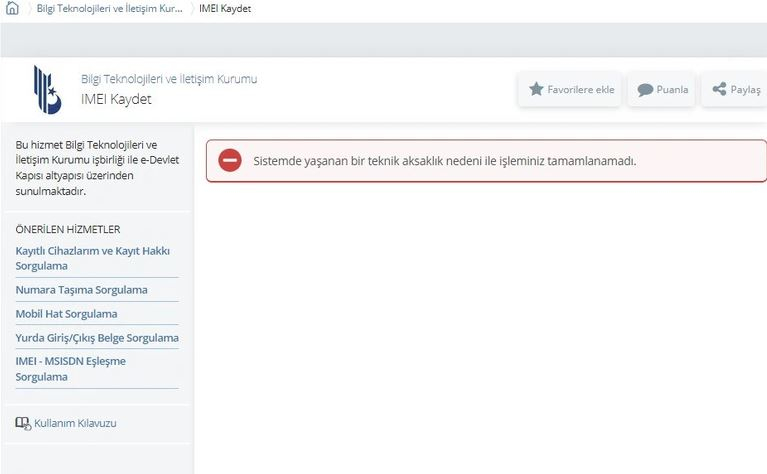Screen dimensions: 767x474
Task: Click the book icon beside Kullanım Kılavuzu
Action: click(23, 423)
